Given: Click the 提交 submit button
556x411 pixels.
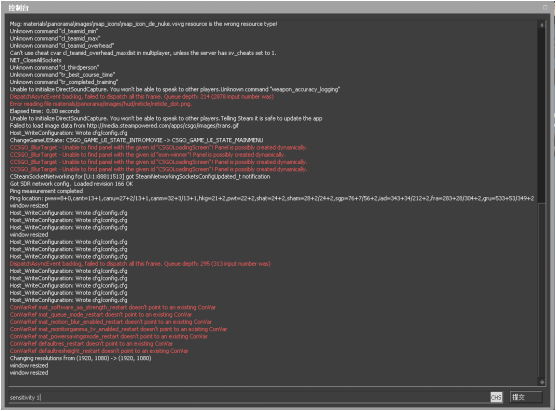Looking at the screenshot, I should [x=526, y=397].
